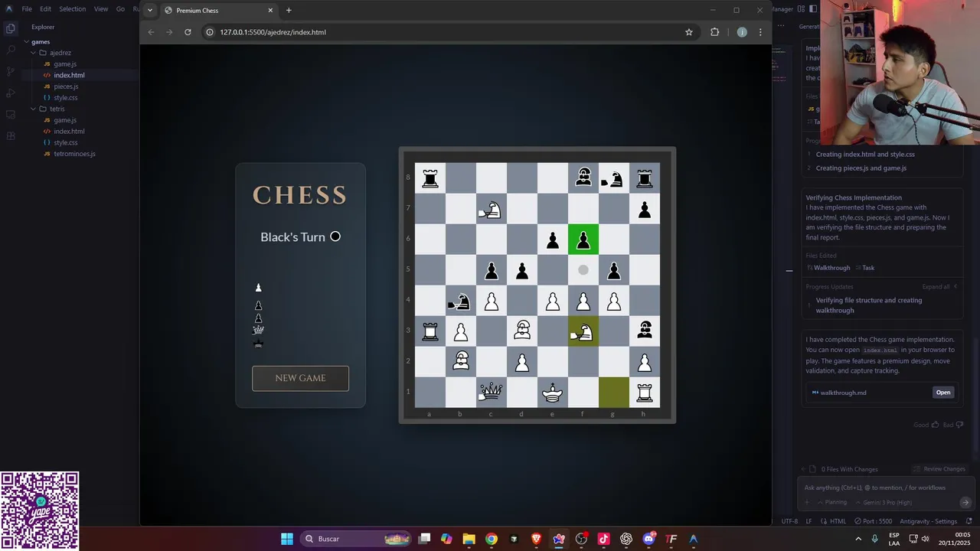
Task: Open new tab with plus button
Action: pyautogui.click(x=289, y=11)
